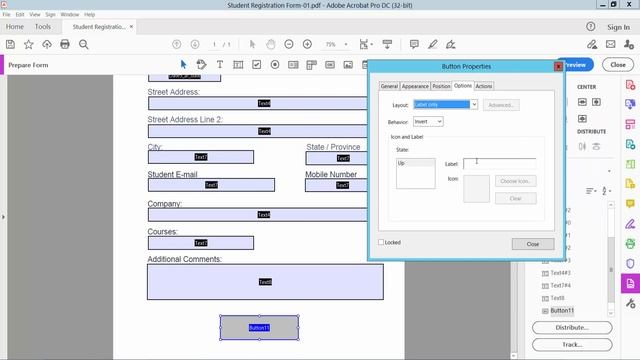
Task: Click the center vertically icon
Action: coord(596,102)
